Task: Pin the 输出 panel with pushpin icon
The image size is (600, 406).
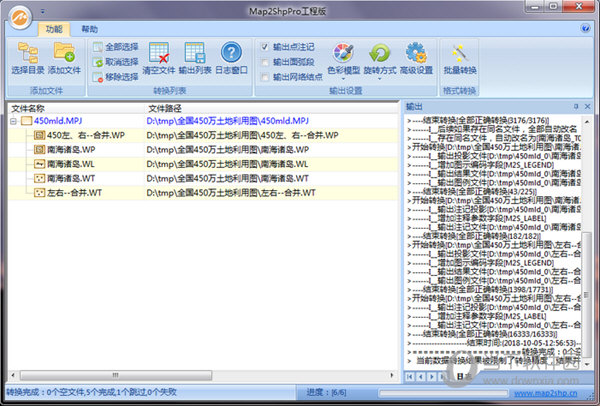Action: tap(576, 106)
